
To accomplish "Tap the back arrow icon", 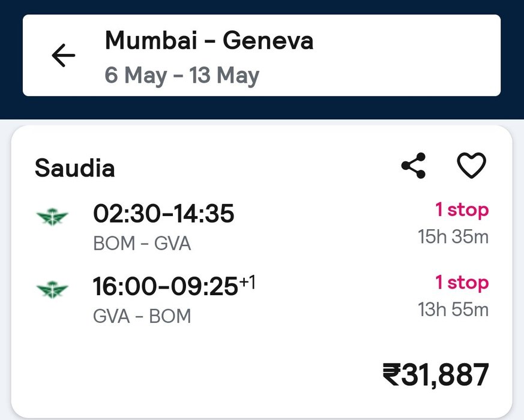I will tap(64, 56).
